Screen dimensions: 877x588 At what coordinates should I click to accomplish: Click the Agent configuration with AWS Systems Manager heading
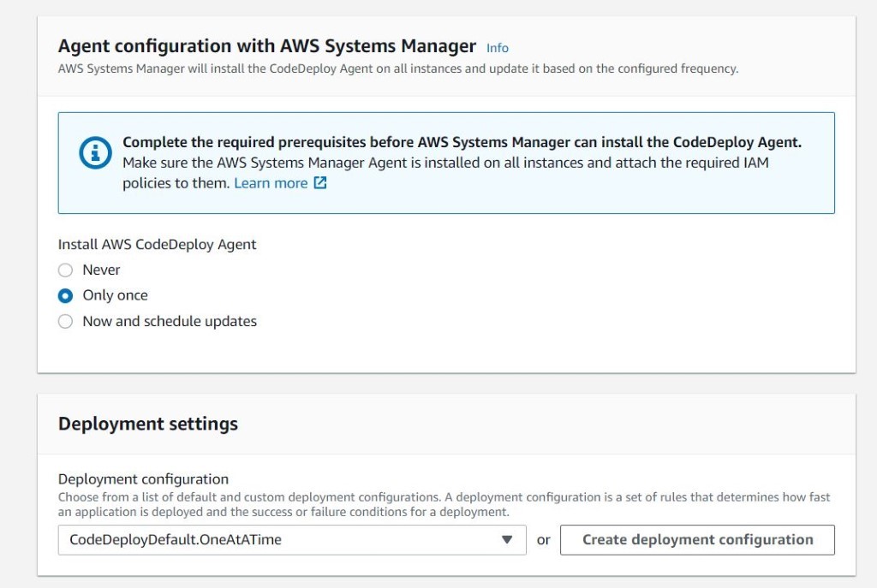[267, 46]
